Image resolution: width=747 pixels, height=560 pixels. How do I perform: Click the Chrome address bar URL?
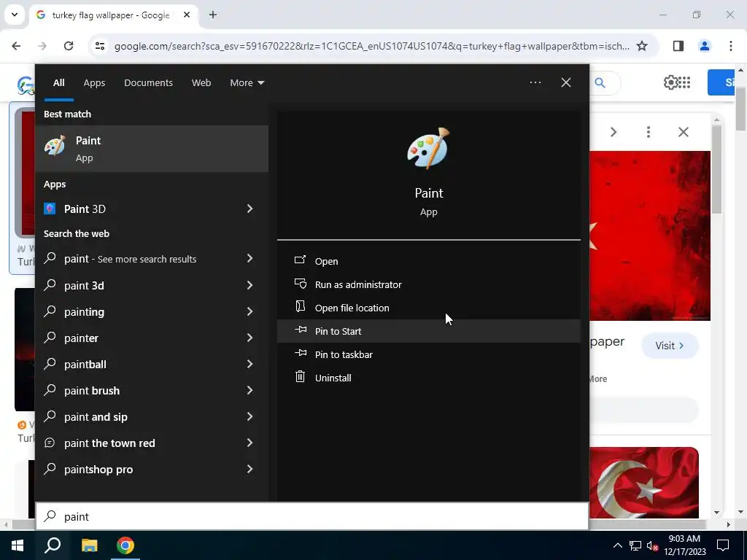tap(371, 46)
